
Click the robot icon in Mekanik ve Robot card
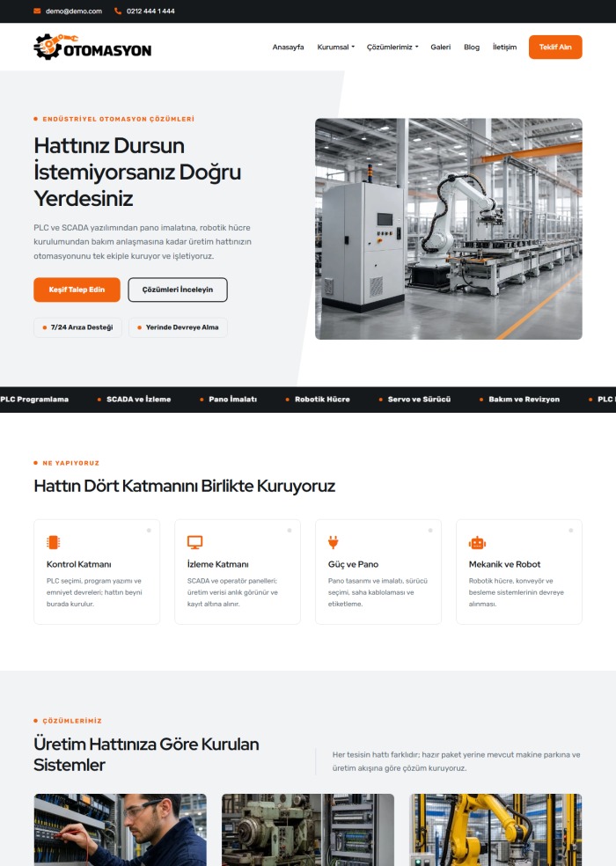pyautogui.click(x=477, y=543)
